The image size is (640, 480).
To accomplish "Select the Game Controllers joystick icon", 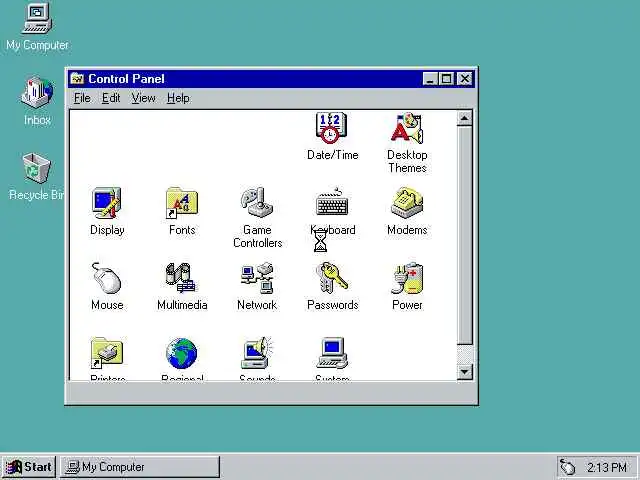I will click(x=257, y=202).
